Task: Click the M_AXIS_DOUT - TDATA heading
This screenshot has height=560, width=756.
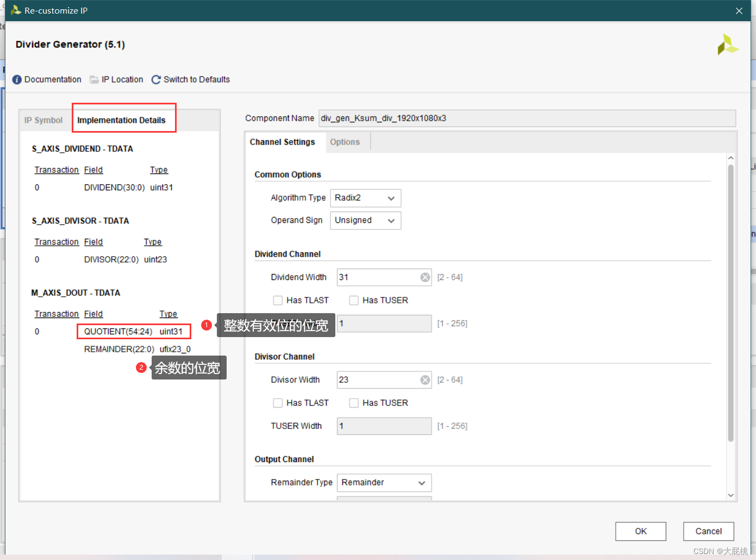Action: [76, 293]
